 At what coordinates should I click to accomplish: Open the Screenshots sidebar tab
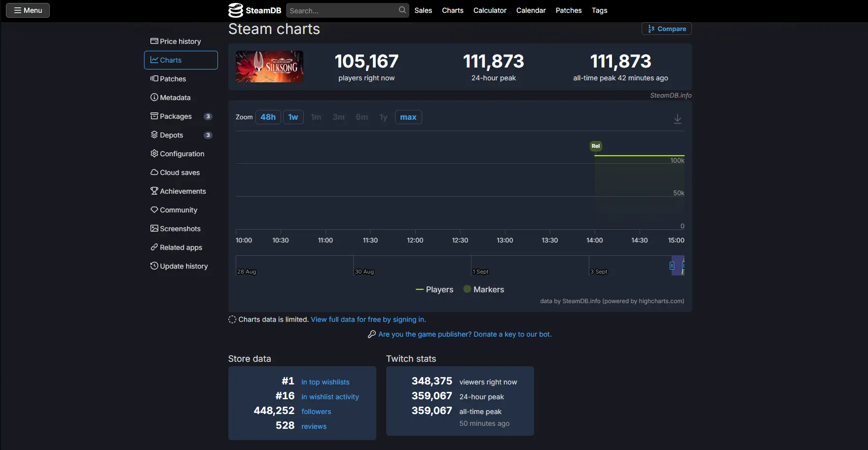pos(181,229)
